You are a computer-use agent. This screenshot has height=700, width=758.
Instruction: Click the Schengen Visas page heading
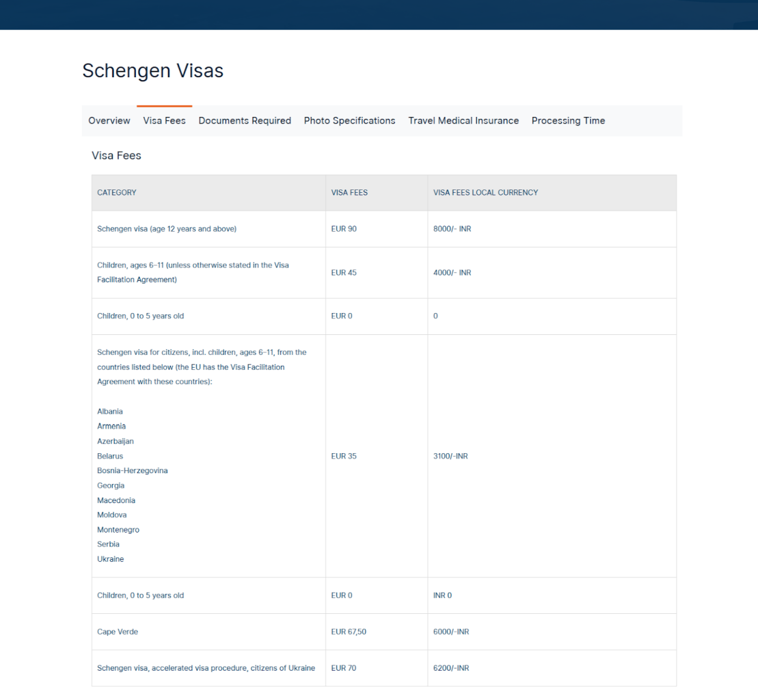(152, 70)
